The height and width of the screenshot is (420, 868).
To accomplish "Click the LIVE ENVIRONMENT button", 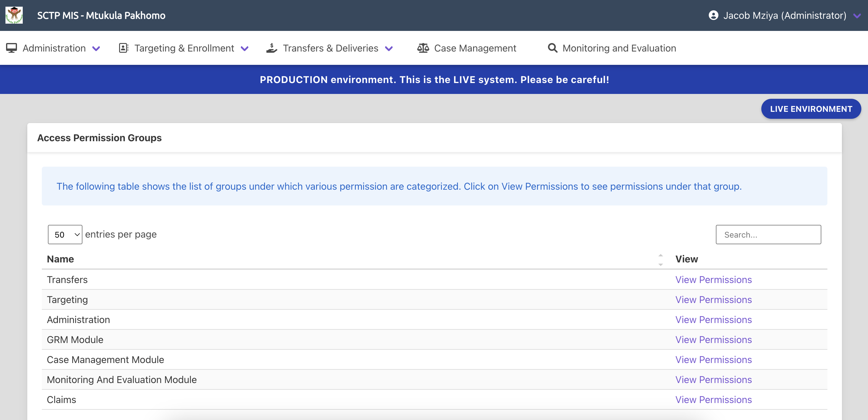I will [x=811, y=109].
